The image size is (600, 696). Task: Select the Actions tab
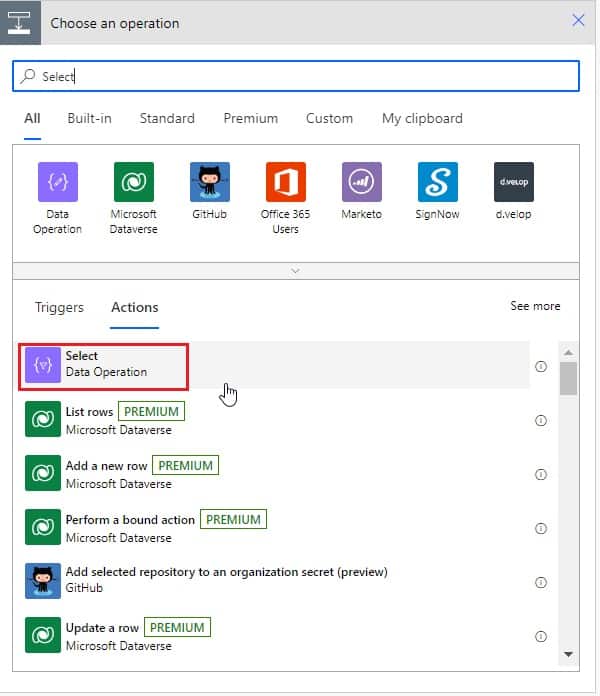click(x=134, y=307)
